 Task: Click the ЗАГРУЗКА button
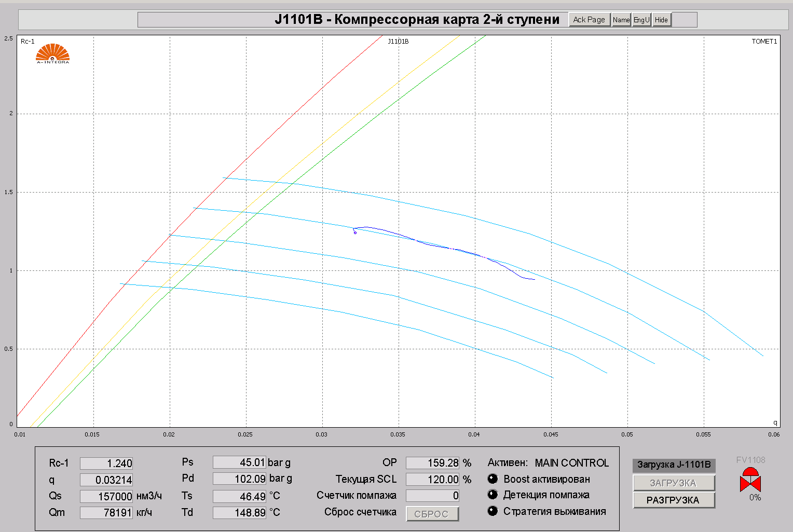click(674, 483)
